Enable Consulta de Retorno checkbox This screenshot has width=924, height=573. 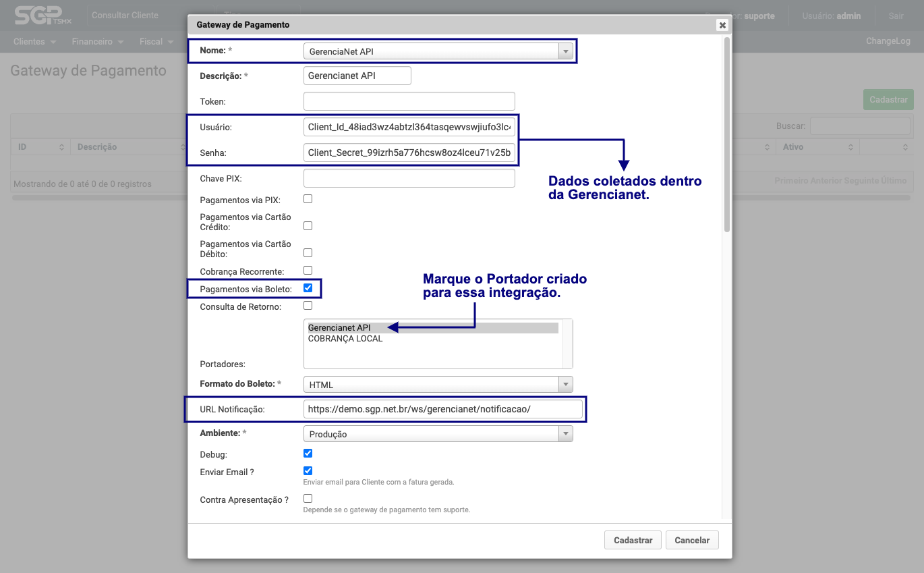[308, 305]
